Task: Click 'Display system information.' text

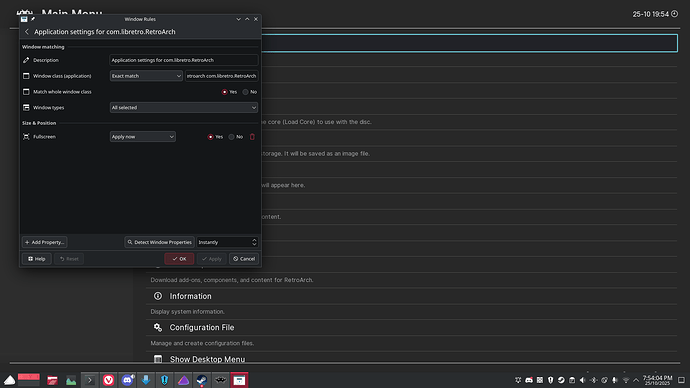Action: (x=187, y=311)
